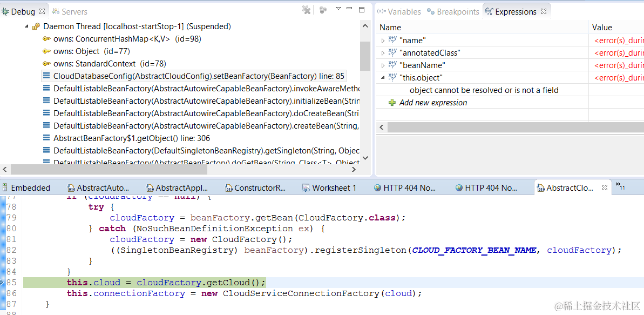This screenshot has height=315, width=644.
Task: Click CloudServiceConnectionFactory in line 86
Action: point(301,293)
